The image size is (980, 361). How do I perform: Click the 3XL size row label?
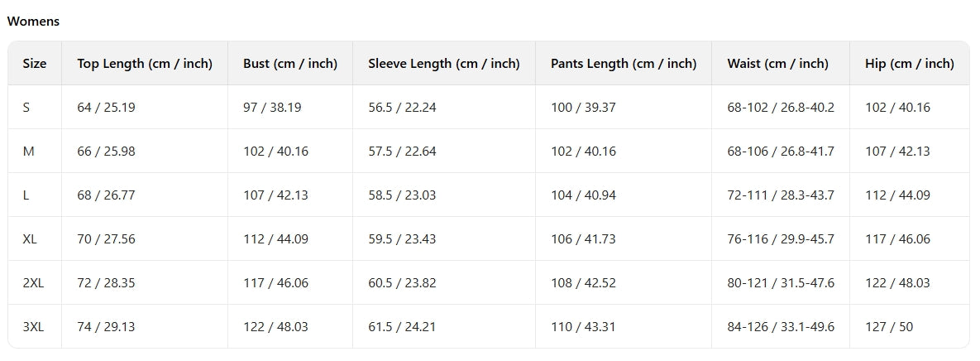pyautogui.click(x=33, y=327)
